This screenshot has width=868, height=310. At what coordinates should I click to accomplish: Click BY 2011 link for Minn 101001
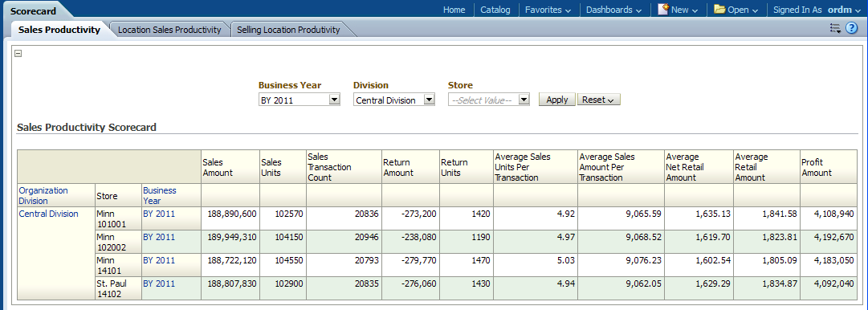click(x=159, y=214)
